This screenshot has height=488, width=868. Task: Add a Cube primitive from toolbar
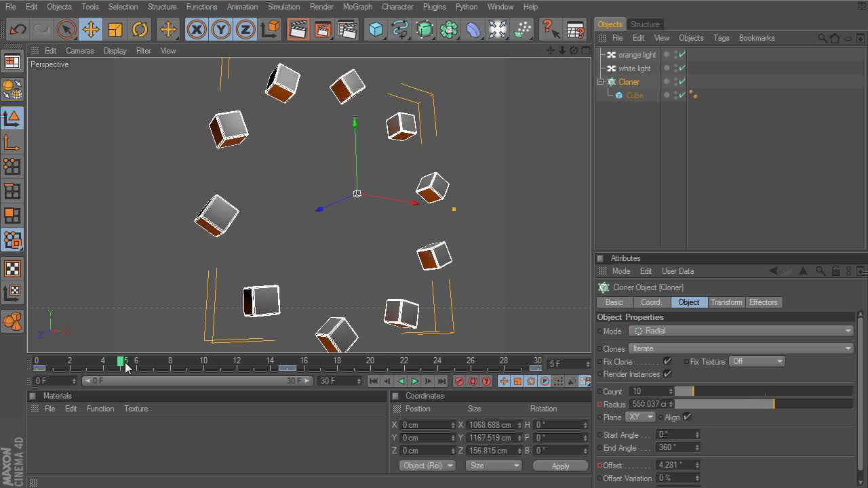tap(376, 29)
